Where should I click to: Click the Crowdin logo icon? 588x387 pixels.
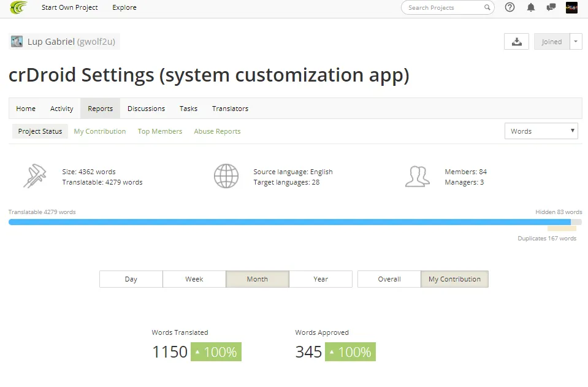point(19,7)
